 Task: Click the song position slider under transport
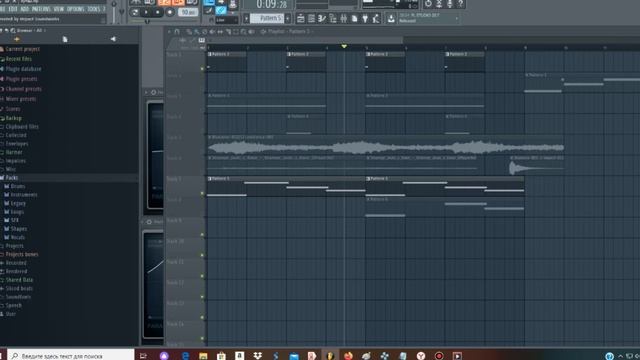(x=147, y=21)
